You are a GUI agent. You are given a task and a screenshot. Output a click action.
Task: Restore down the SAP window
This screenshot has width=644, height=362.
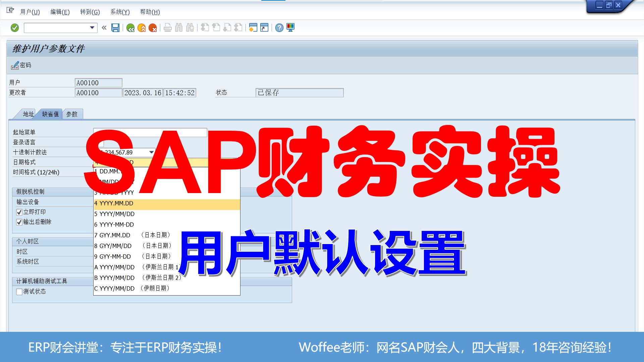[608, 5]
